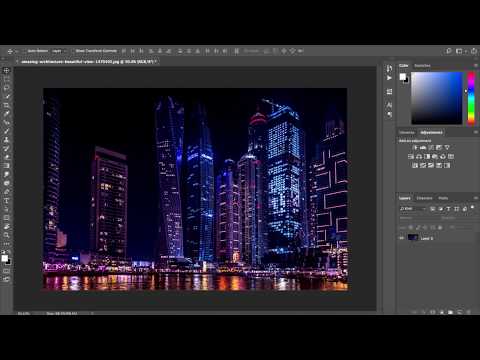Toggle filter for type layers

pos(448,209)
